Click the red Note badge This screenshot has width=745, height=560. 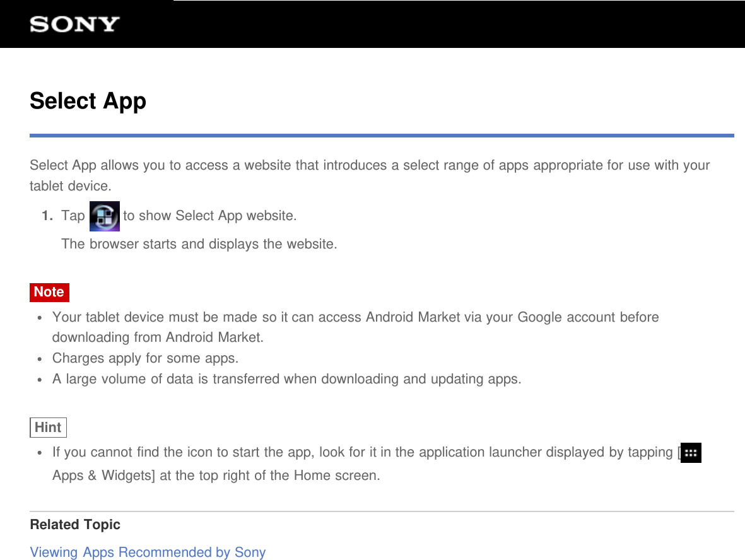click(x=49, y=292)
